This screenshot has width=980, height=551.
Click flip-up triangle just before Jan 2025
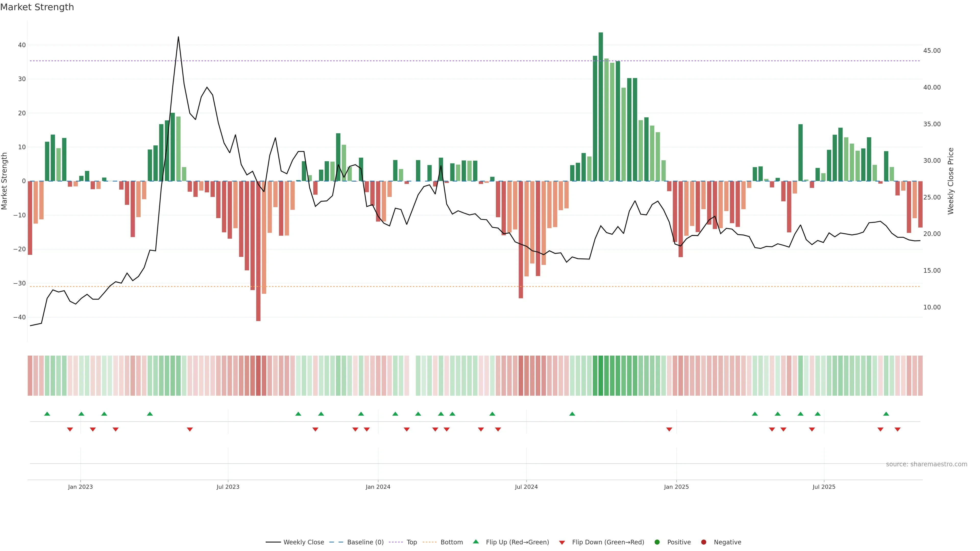[x=572, y=414]
